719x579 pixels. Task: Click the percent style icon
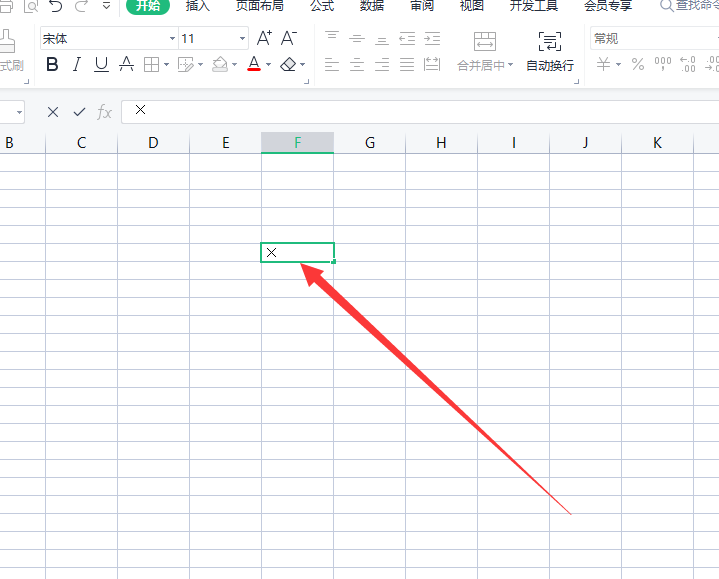(637, 65)
